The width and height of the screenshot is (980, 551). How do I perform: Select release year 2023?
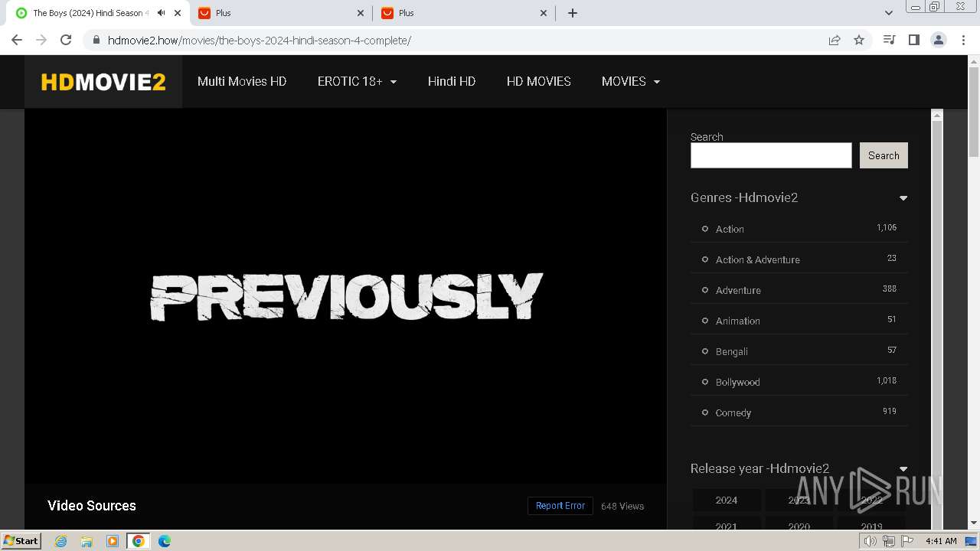[x=799, y=500]
